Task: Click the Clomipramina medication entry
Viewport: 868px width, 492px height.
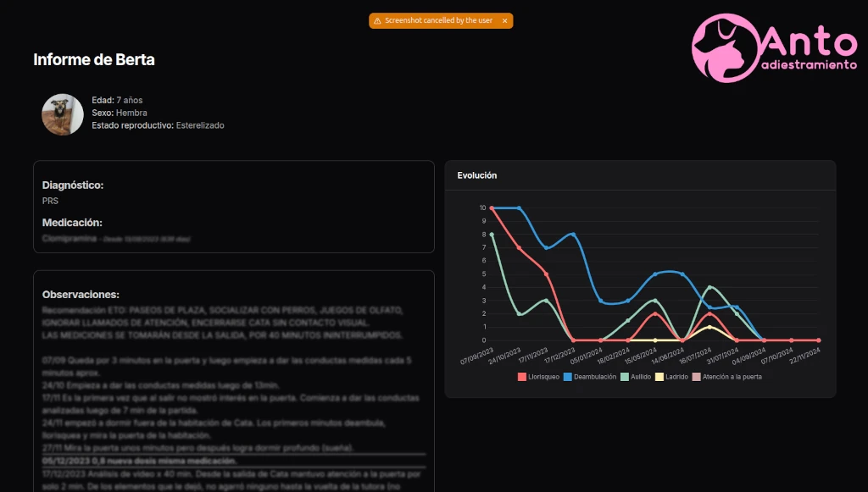Action: pyautogui.click(x=71, y=239)
